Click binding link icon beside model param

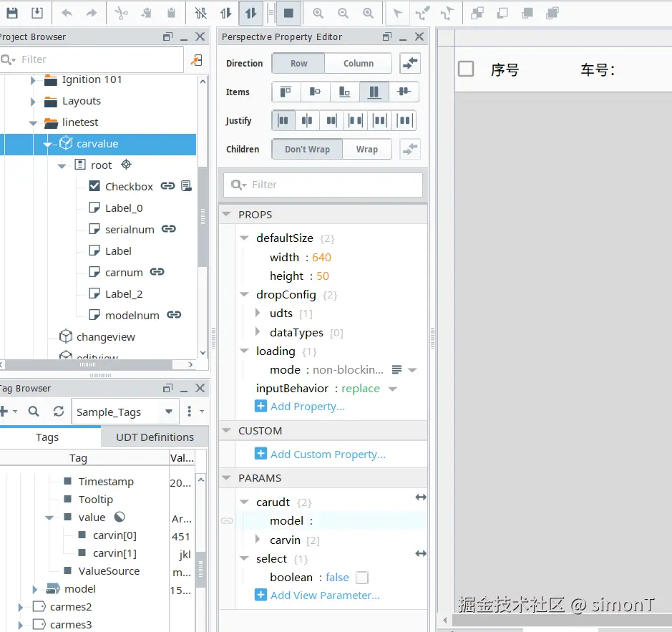pyautogui.click(x=227, y=521)
